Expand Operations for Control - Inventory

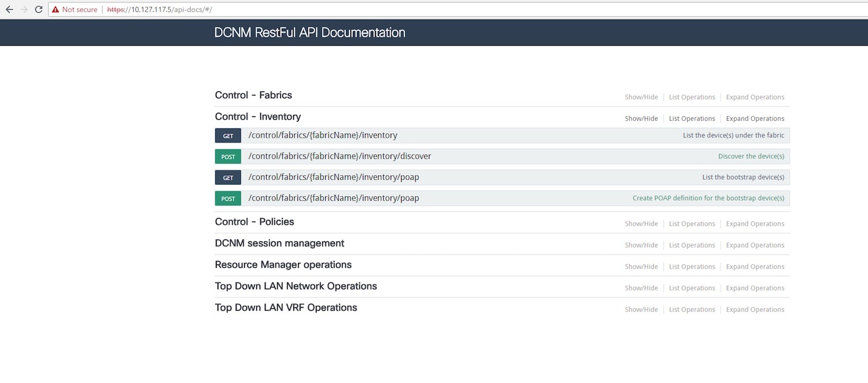pyautogui.click(x=755, y=118)
